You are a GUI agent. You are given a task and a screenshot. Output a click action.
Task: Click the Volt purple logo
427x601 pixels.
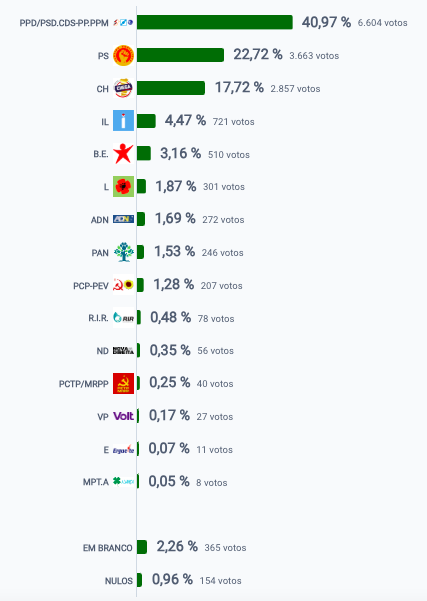[x=123, y=416]
